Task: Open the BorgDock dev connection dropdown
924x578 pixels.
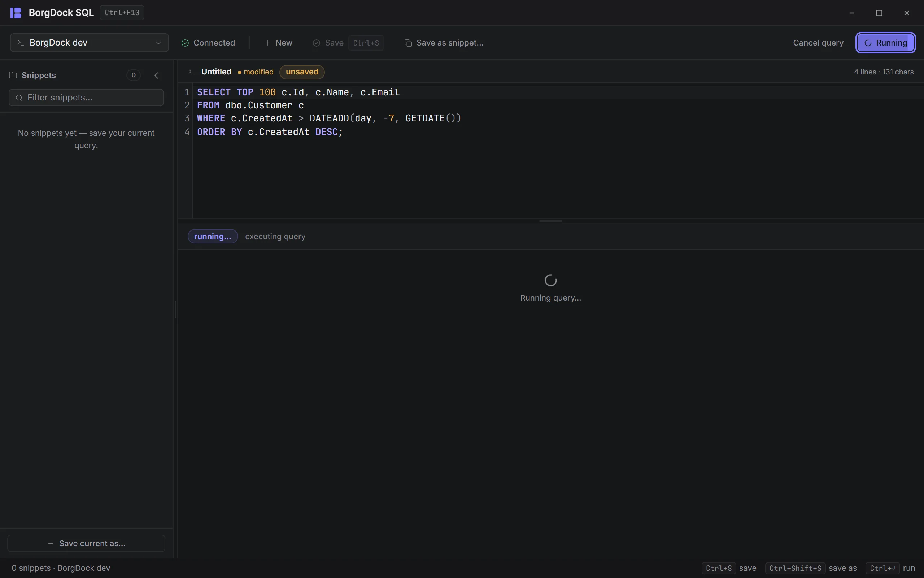Action: point(90,42)
